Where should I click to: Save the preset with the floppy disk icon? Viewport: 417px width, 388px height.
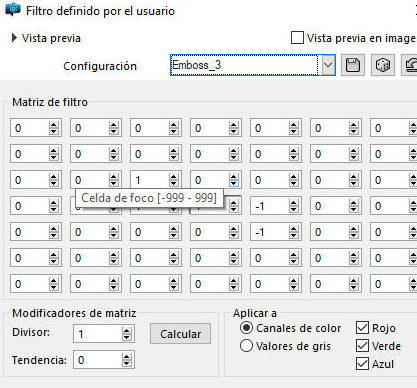[x=353, y=65]
